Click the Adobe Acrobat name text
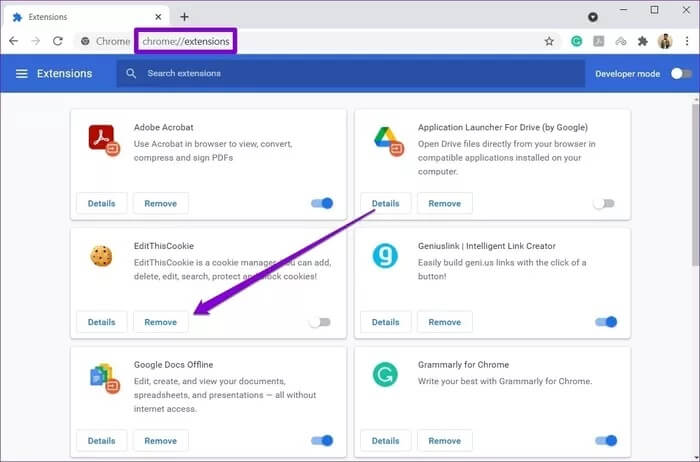The height and width of the screenshot is (462, 700). 163,127
